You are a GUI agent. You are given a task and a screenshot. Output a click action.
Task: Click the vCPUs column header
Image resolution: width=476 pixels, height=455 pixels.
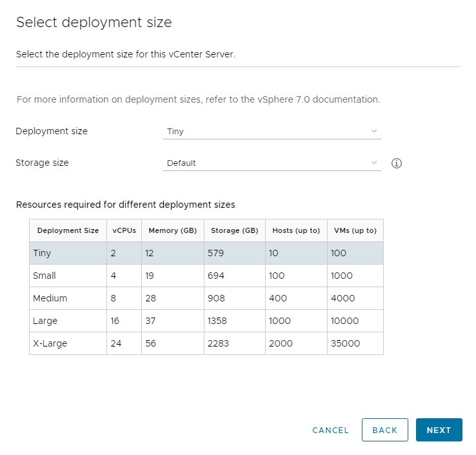click(x=124, y=230)
